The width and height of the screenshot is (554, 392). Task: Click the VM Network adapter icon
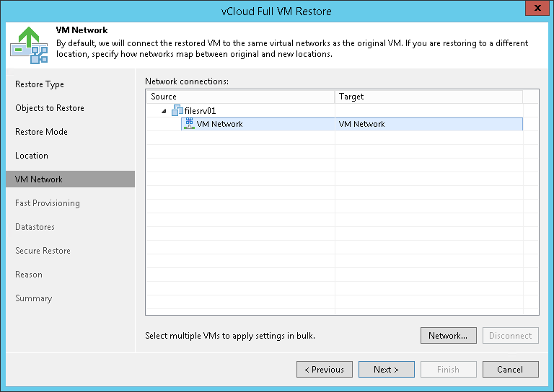190,124
